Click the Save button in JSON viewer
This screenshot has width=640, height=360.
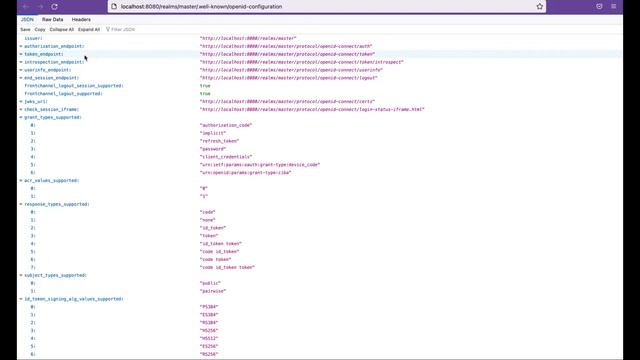point(25,29)
